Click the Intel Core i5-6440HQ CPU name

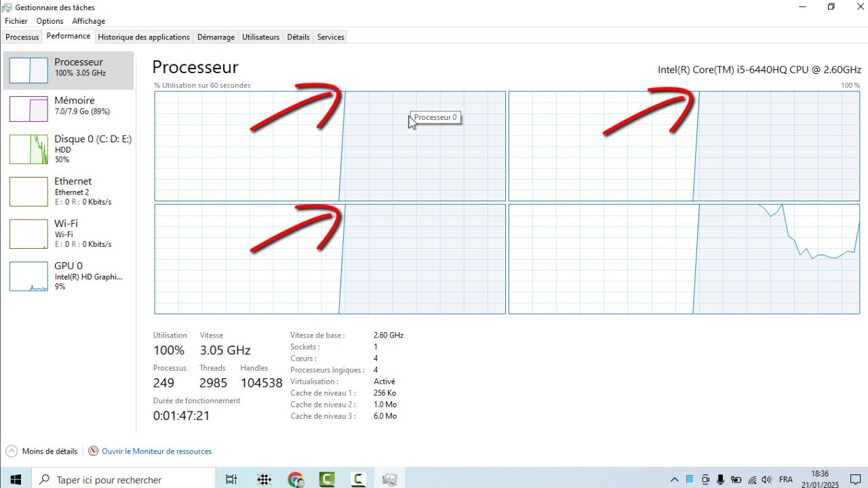pyautogui.click(x=759, y=70)
